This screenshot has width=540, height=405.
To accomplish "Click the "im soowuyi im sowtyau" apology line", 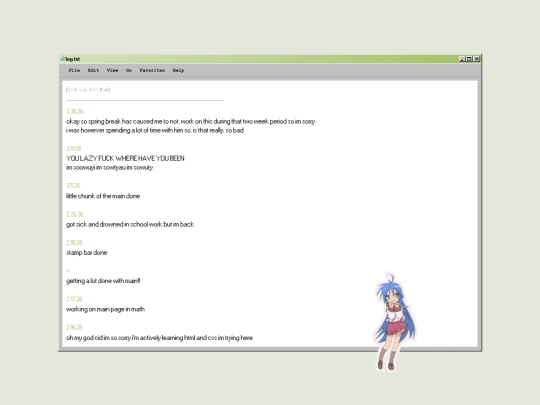I will pos(110,168).
